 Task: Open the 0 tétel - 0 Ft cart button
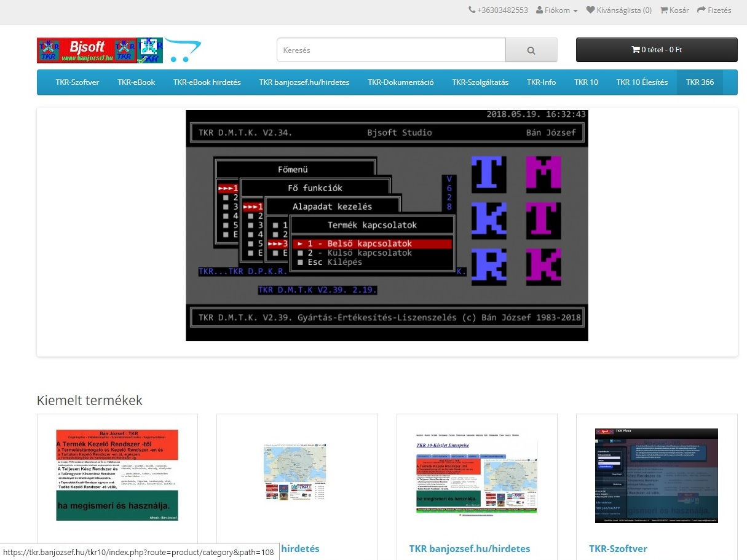point(657,50)
